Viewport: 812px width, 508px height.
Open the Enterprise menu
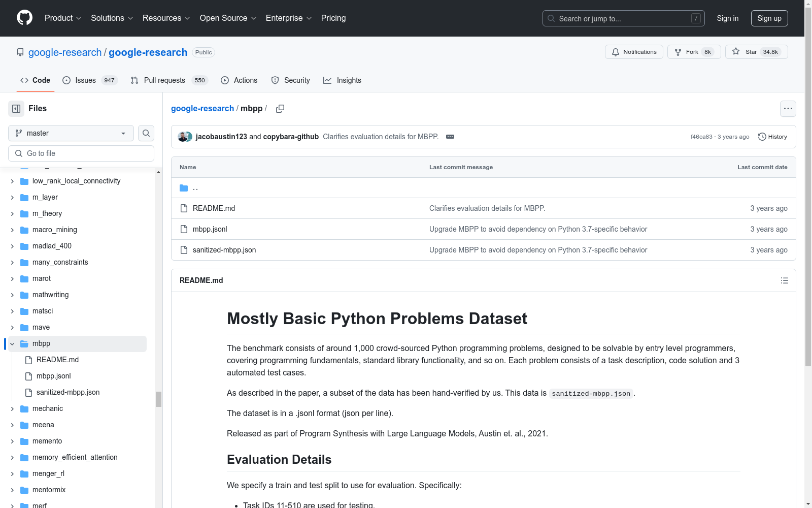(288, 18)
